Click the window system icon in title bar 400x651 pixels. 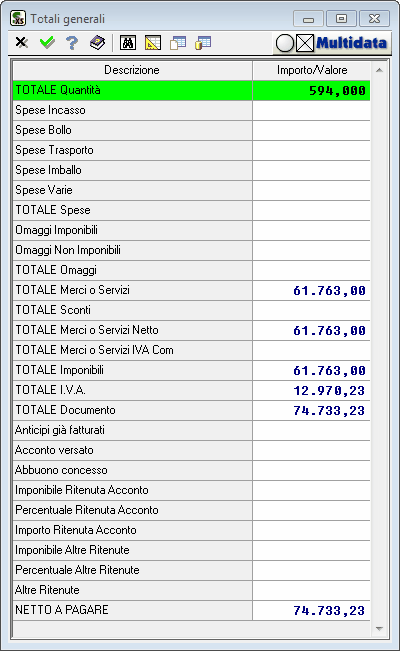(x=18, y=19)
